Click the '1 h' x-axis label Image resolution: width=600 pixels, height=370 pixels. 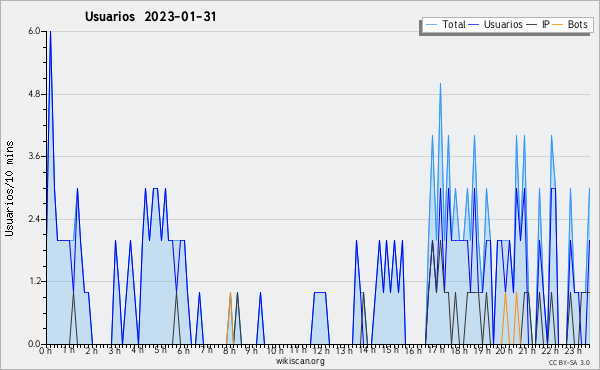(68, 350)
